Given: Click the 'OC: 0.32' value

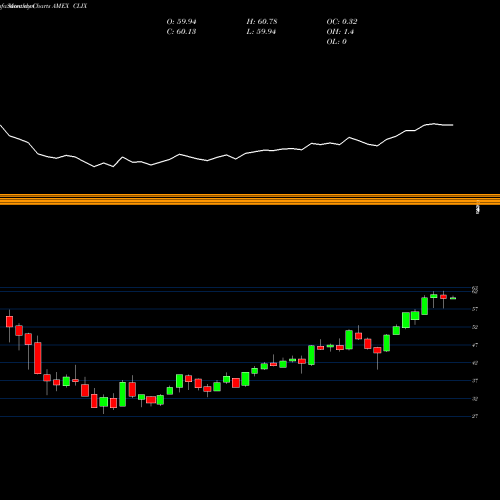Looking at the screenshot, I should tap(342, 22).
